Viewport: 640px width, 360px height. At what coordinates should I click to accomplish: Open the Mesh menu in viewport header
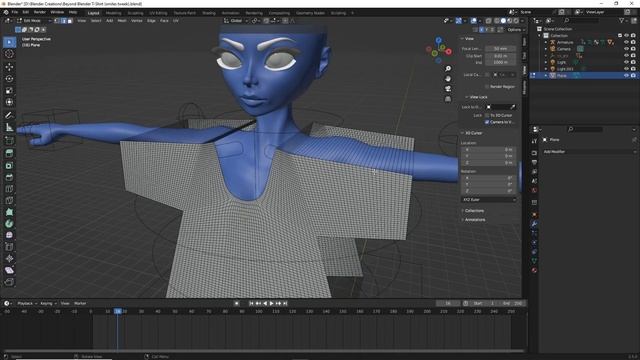(122, 21)
